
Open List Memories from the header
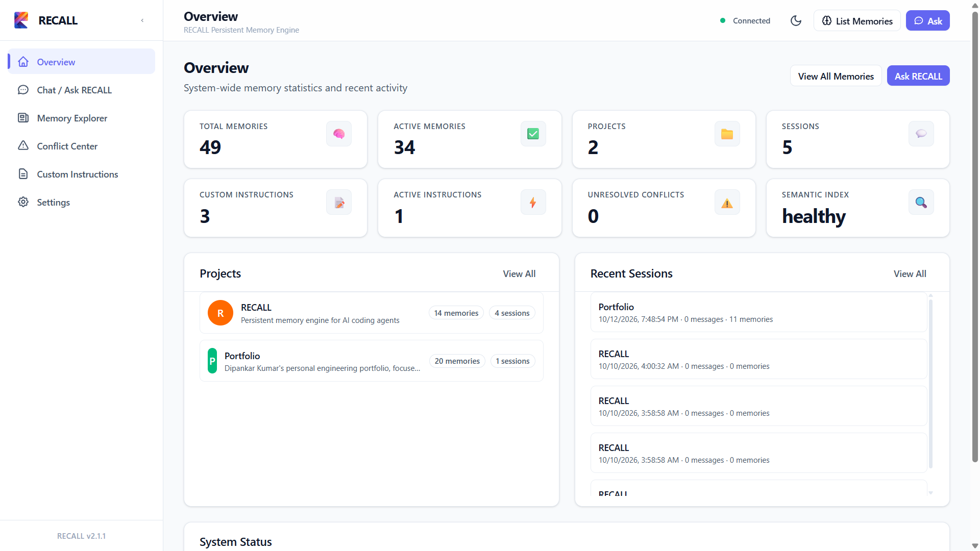[857, 21]
